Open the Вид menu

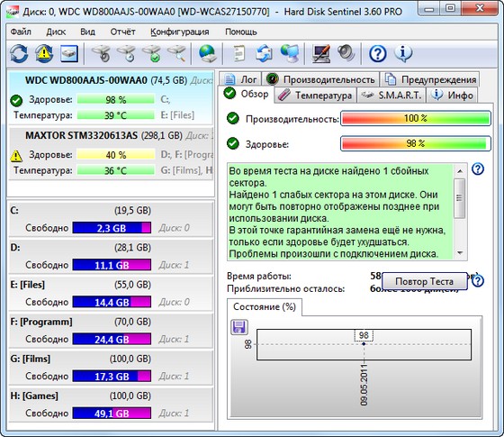tap(87, 32)
